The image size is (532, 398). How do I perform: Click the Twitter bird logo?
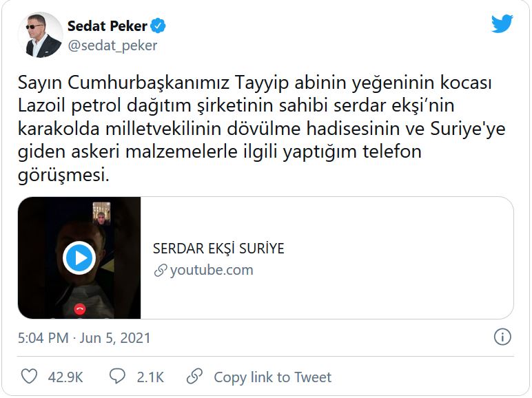(x=502, y=24)
